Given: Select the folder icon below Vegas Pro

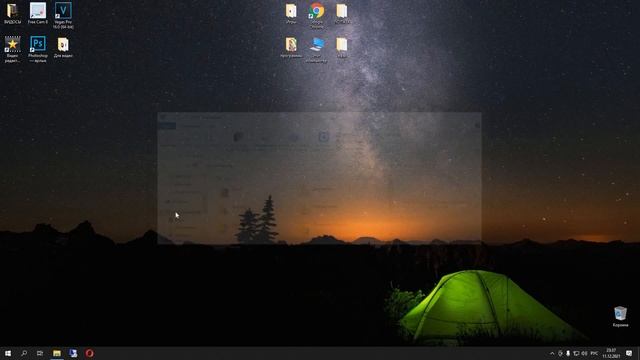Looking at the screenshot, I should pyautogui.click(x=63, y=47).
